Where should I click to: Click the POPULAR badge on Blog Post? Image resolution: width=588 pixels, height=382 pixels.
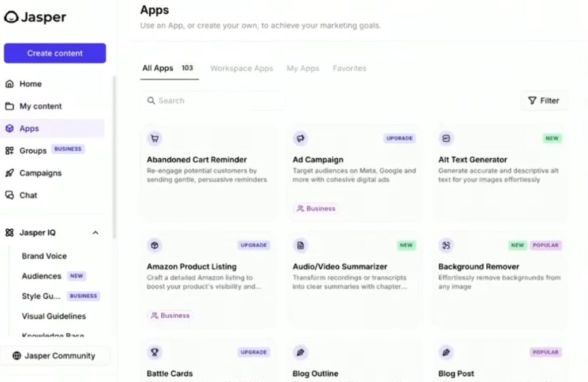click(546, 352)
